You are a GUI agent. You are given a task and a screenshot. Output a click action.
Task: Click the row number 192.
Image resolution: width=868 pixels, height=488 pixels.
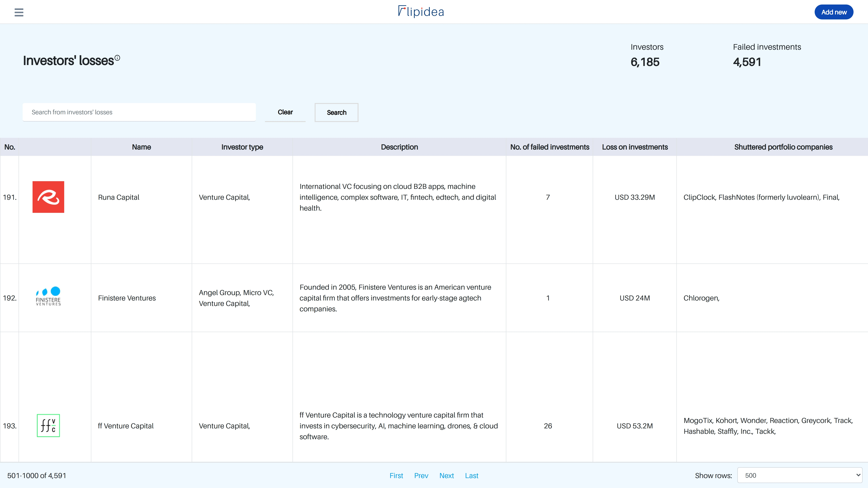10,298
